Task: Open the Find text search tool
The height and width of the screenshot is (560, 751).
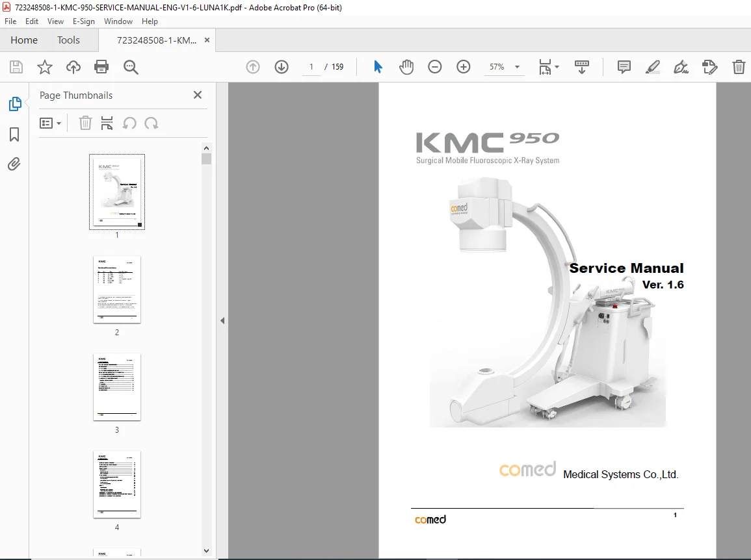Action: click(131, 67)
